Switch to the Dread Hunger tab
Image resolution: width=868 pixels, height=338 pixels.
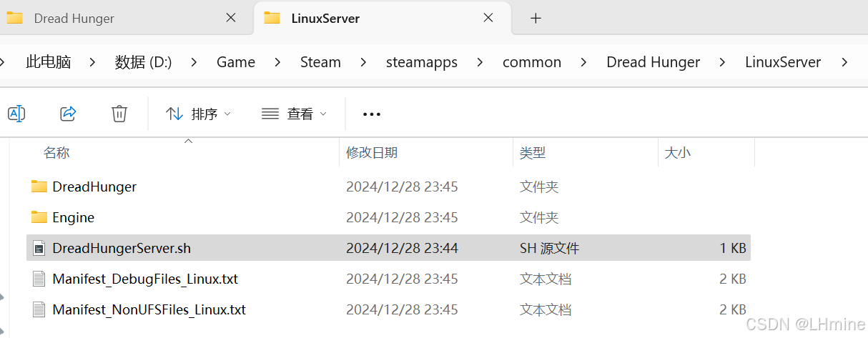coord(125,18)
